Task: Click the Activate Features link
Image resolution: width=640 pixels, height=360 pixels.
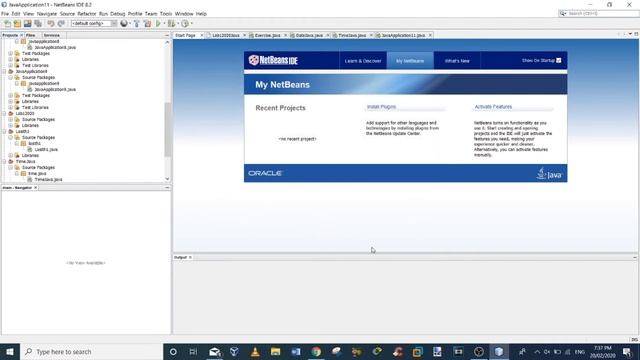Action: click(x=493, y=107)
